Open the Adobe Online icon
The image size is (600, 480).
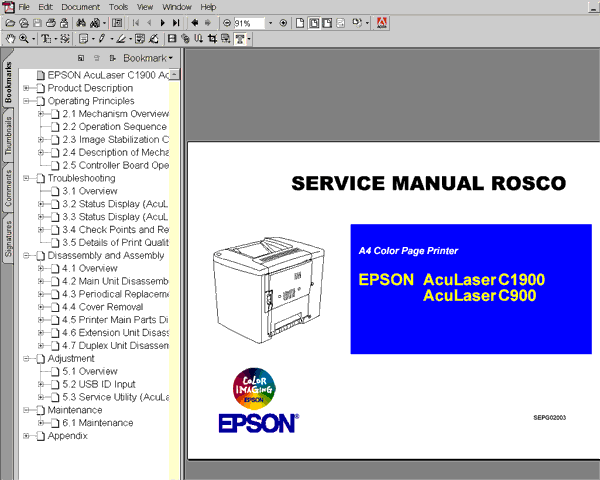[x=382, y=23]
